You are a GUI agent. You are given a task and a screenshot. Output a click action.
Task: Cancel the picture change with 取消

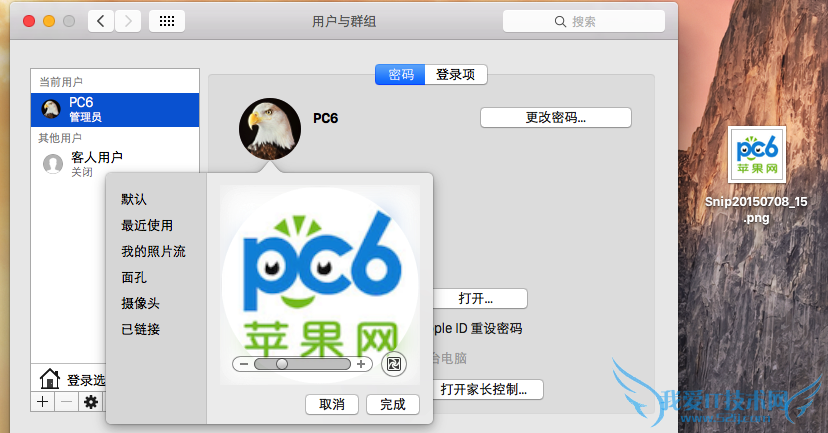[332, 404]
